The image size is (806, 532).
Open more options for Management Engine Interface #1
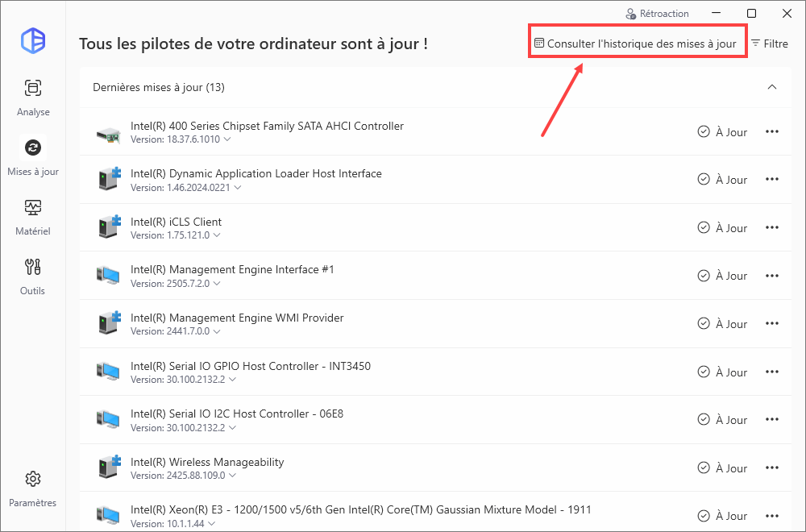coord(772,276)
